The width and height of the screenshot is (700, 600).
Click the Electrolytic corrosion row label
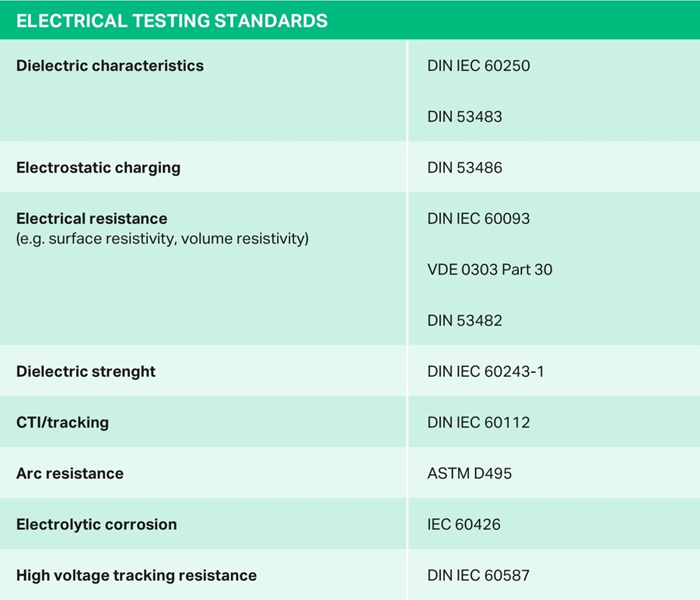(x=96, y=525)
